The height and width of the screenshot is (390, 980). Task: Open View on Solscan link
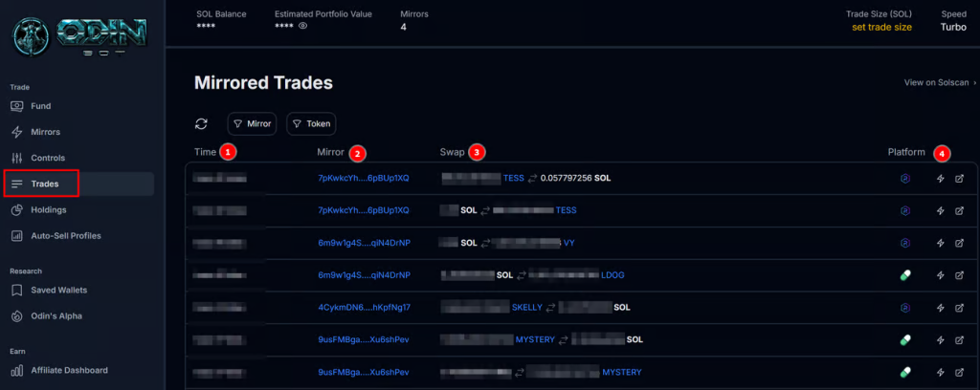(x=940, y=82)
